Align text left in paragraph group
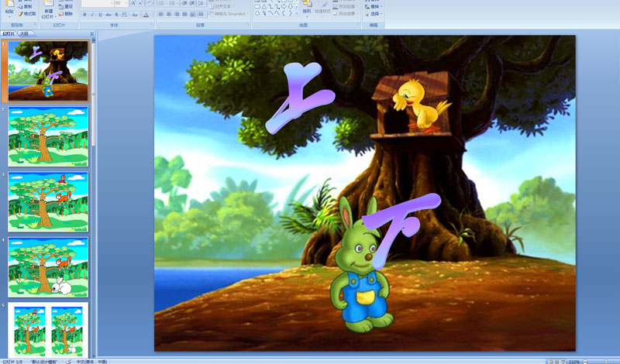Viewport: 620px width, 364px height. [x=161, y=14]
